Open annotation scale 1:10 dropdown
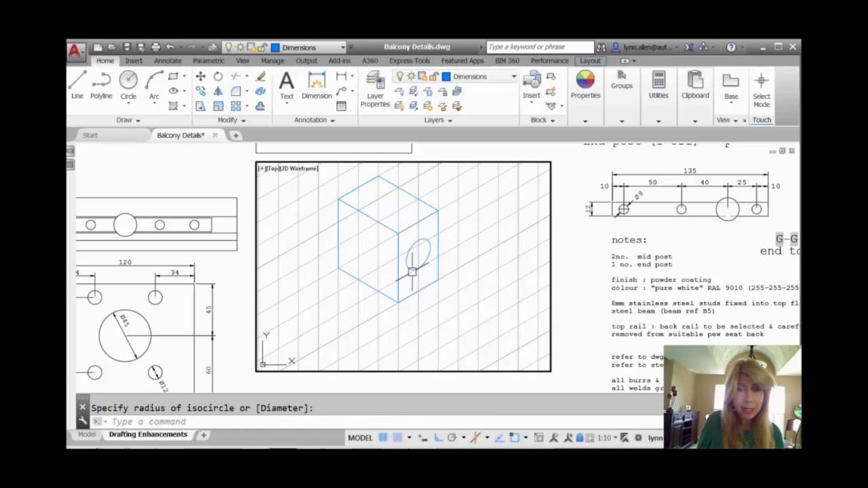The height and width of the screenshot is (488, 868). pyautogui.click(x=608, y=438)
